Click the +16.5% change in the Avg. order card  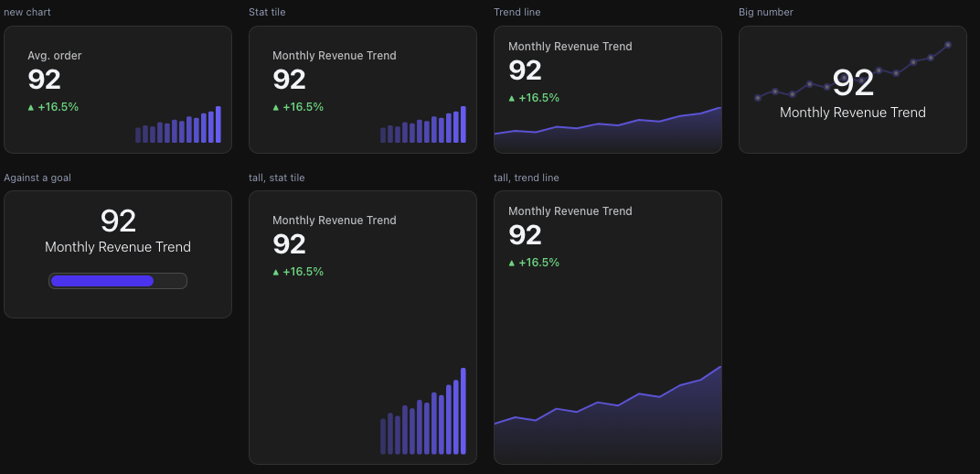53,107
